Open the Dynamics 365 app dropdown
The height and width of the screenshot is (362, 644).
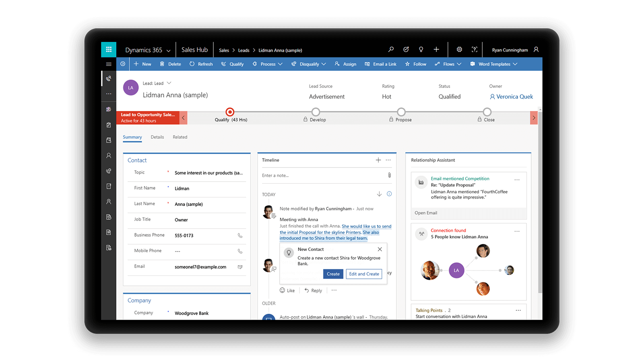tap(168, 51)
